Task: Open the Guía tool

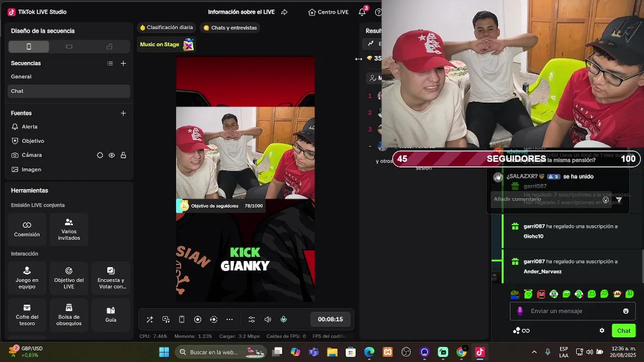Action: tap(111, 315)
